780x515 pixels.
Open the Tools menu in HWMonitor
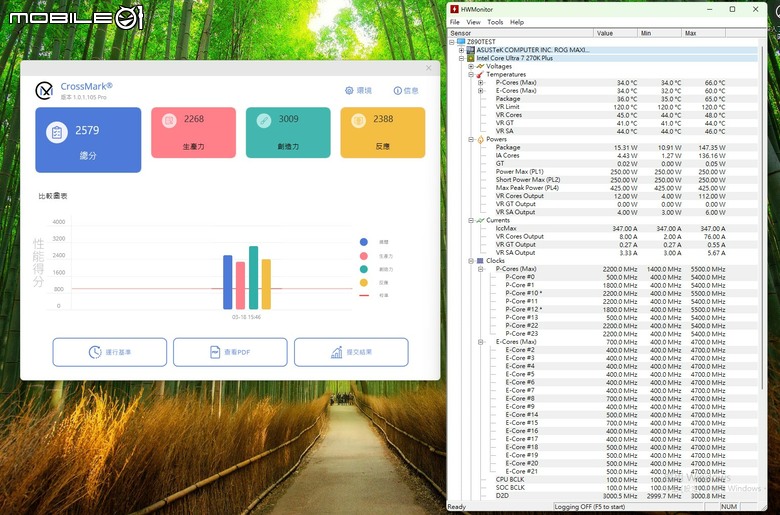495,22
